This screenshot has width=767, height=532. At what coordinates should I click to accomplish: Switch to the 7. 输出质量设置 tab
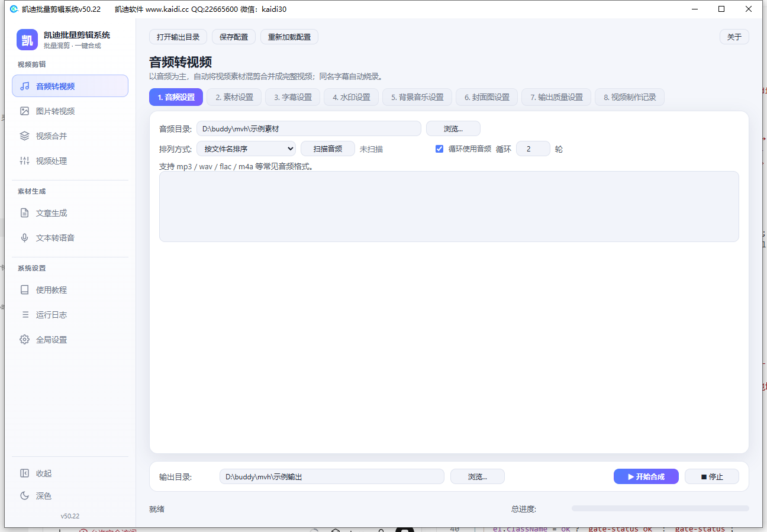[556, 97]
